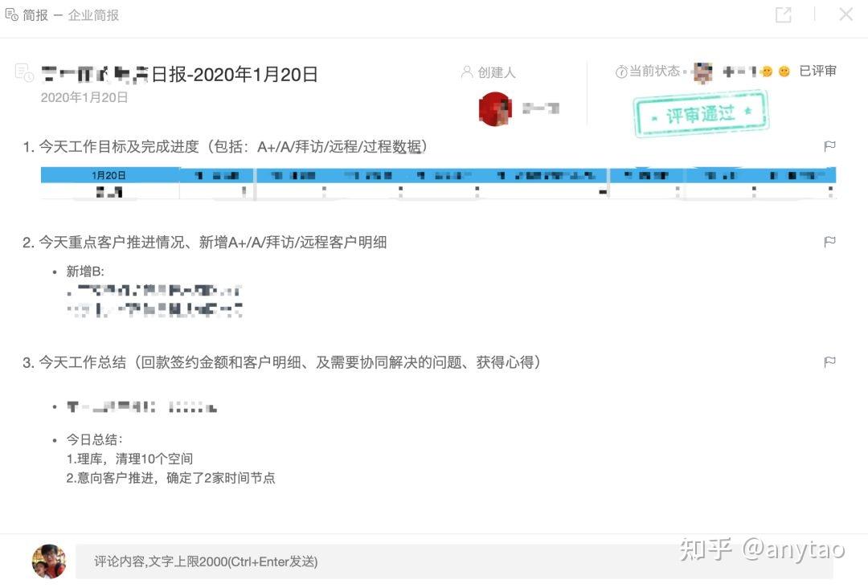Focus the comment input field
Image resolution: width=868 pixels, height=588 pixels.
454,561
